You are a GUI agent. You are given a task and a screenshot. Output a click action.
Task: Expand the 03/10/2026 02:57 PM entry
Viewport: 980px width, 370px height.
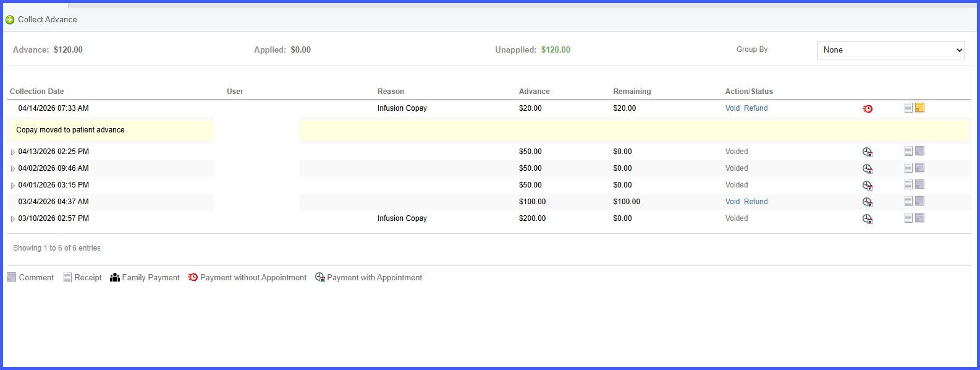[12, 219]
